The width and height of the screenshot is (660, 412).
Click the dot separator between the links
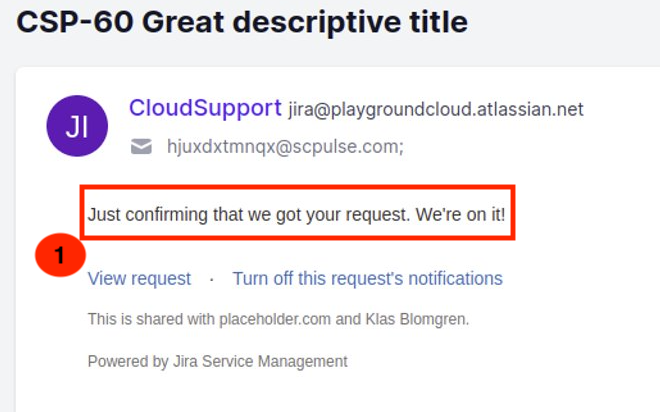(x=211, y=278)
